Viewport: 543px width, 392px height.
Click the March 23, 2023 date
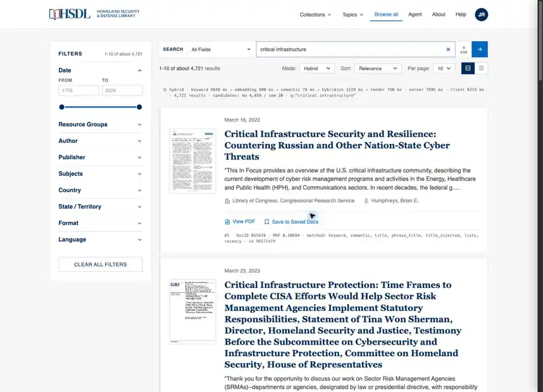pos(242,271)
